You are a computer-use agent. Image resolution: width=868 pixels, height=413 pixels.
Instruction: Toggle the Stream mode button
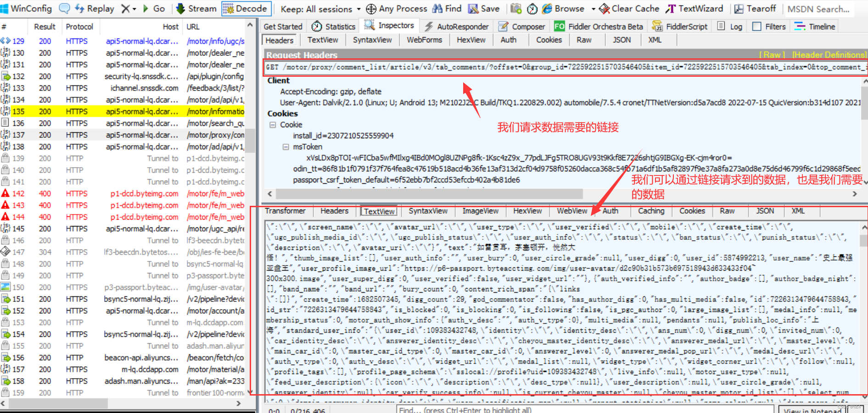tap(196, 8)
